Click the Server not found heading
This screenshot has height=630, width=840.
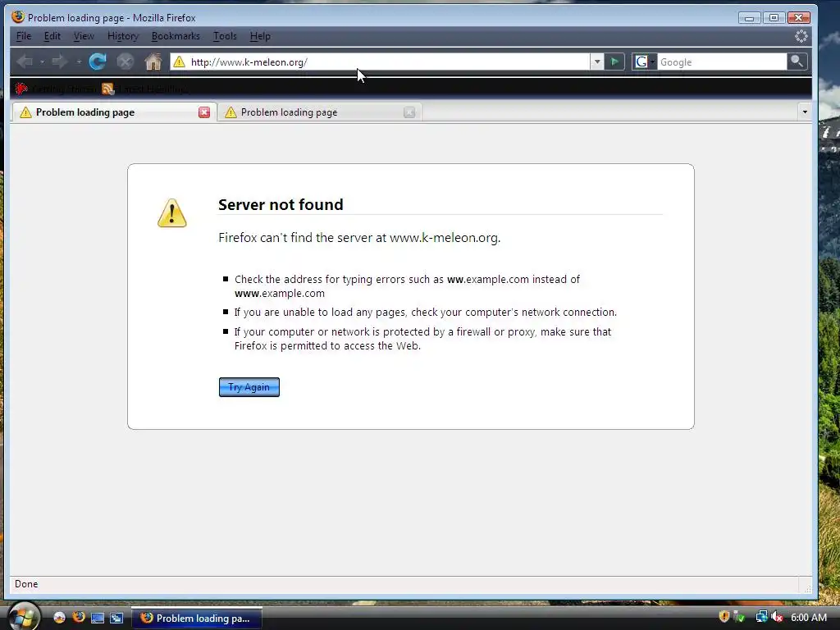pyautogui.click(x=281, y=204)
